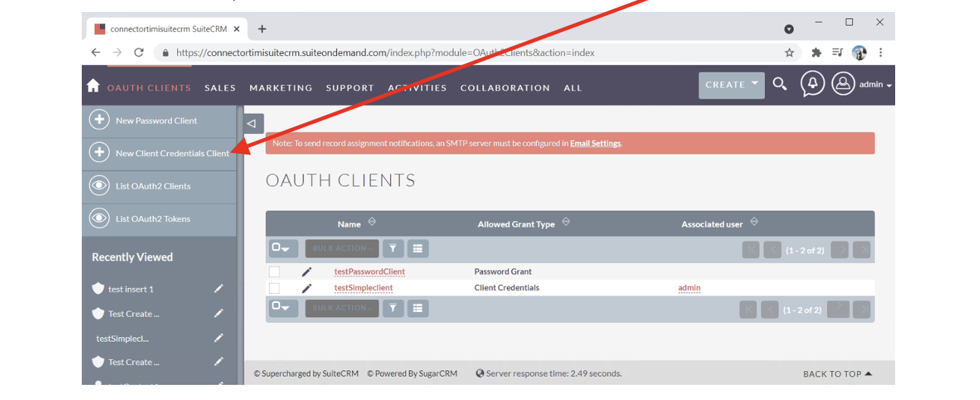This screenshot has width=980, height=400.
Task: Open the notifications bell icon
Action: 812,84
